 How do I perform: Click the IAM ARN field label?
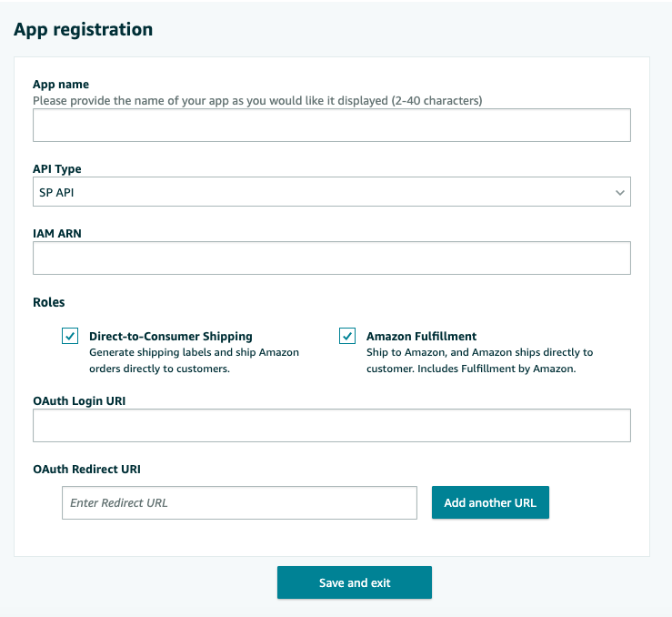tap(57, 234)
